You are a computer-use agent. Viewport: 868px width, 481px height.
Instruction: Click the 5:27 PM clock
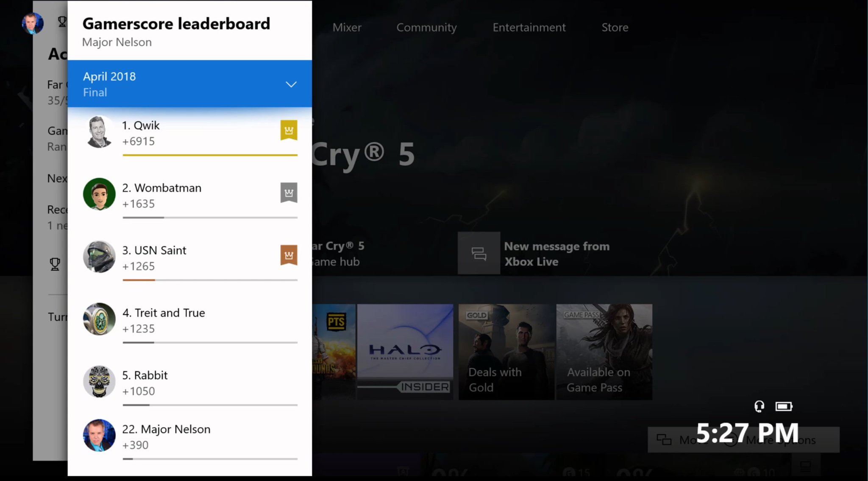click(x=747, y=433)
